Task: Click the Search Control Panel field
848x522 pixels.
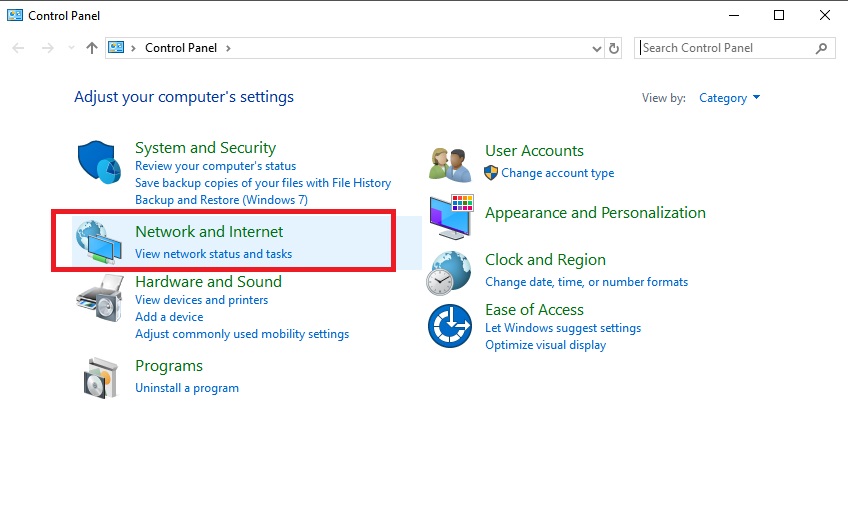Action: point(725,48)
